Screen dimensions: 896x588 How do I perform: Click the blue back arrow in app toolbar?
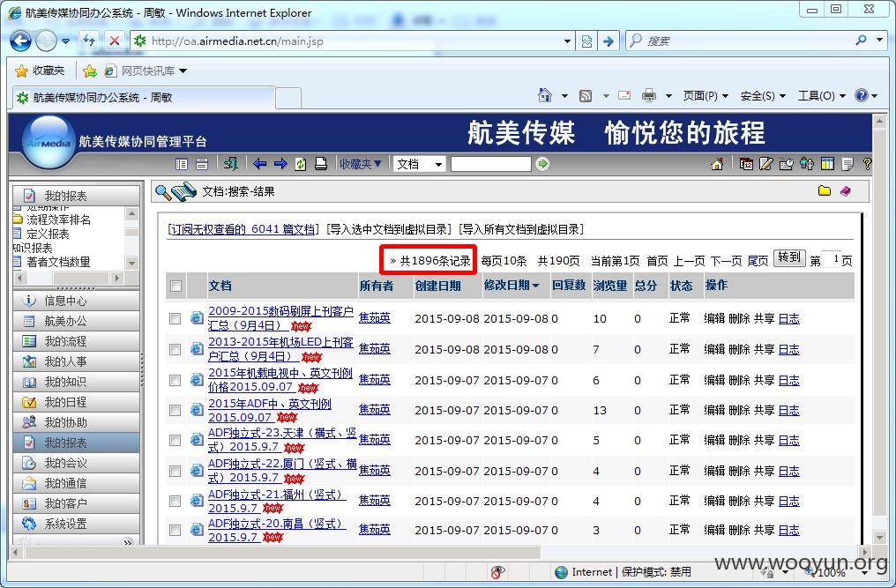tap(260, 164)
